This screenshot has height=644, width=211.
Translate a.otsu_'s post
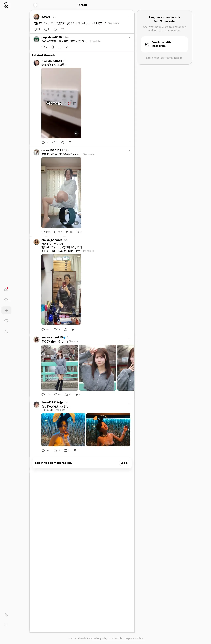pyautogui.click(x=114, y=23)
